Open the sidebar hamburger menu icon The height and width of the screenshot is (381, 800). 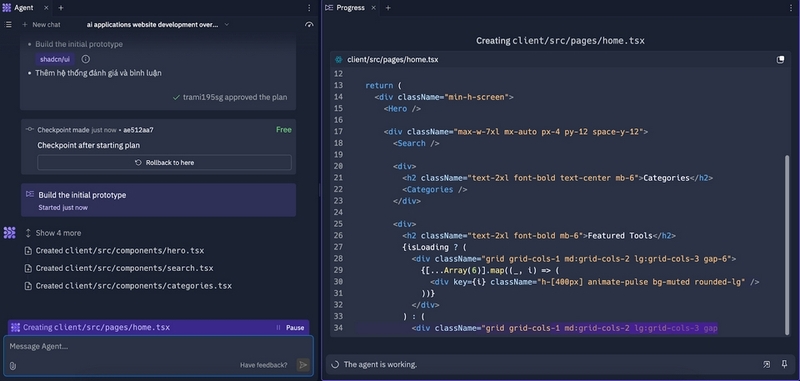(8, 24)
